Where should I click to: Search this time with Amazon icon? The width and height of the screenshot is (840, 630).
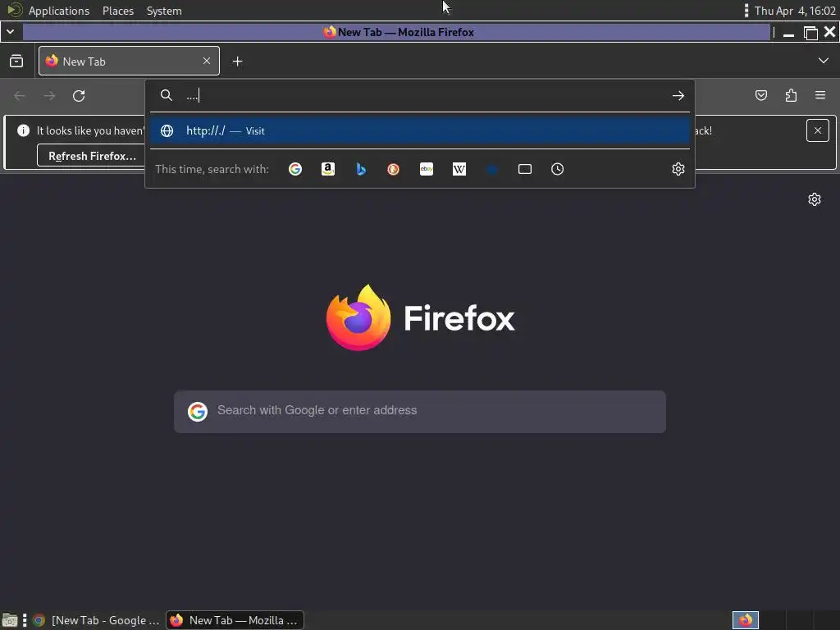[328, 169]
